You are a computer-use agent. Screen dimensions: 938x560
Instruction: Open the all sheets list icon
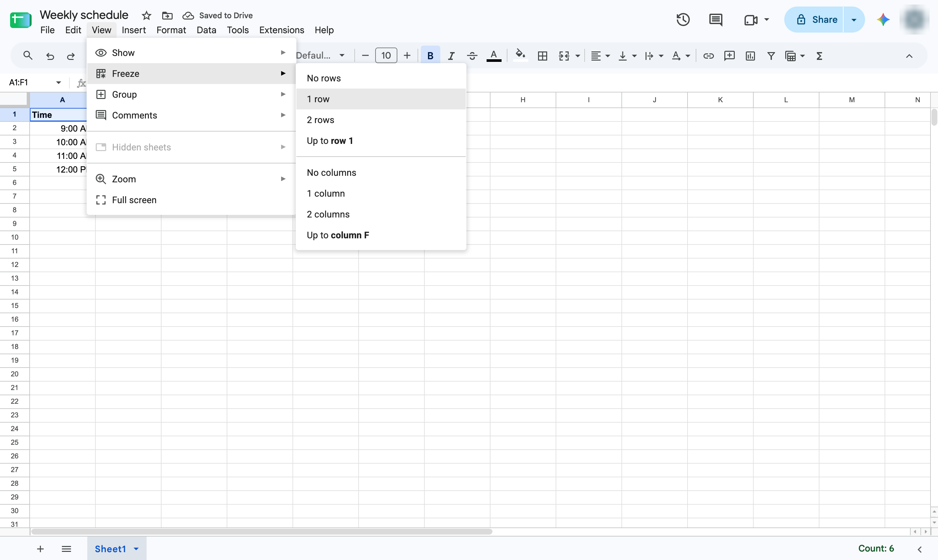point(66,549)
